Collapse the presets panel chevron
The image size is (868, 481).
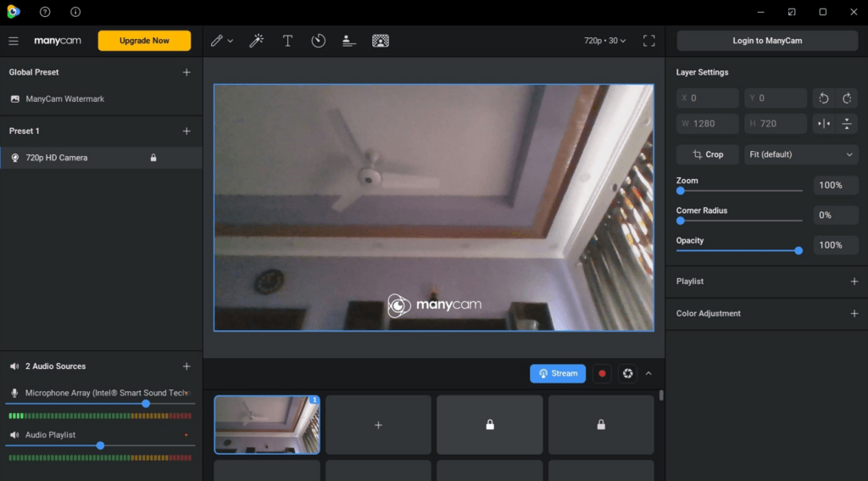pyautogui.click(x=648, y=373)
